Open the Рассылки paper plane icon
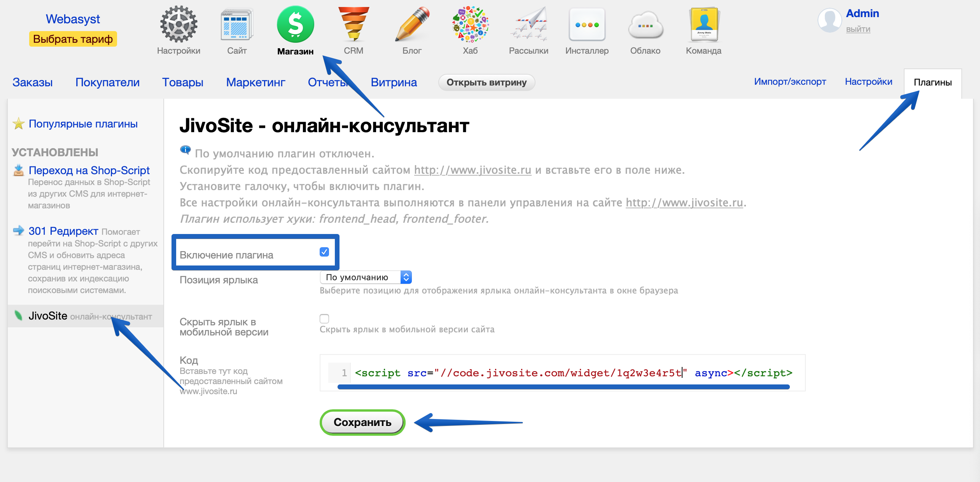The width and height of the screenshot is (980, 482). [528, 24]
